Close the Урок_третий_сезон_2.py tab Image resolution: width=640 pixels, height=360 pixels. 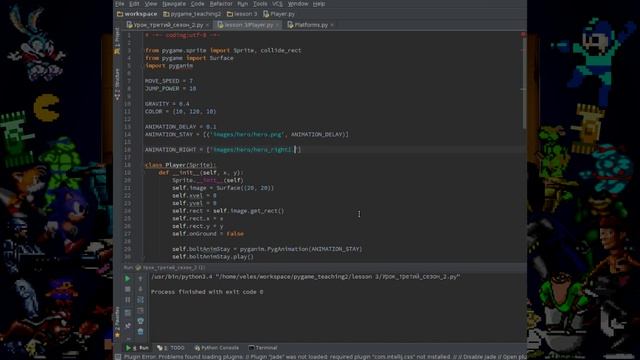[x=207, y=25]
